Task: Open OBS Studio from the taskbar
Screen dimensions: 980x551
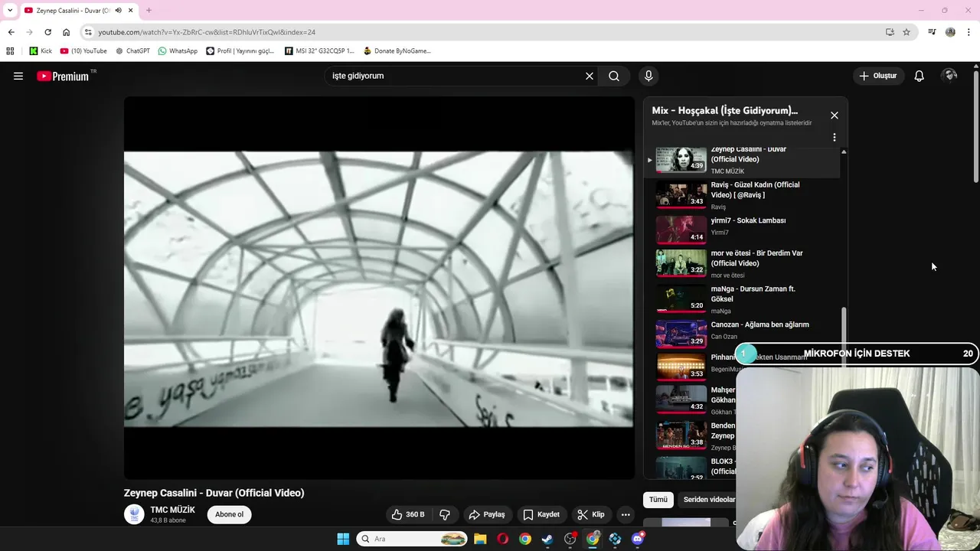Action: (x=570, y=539)
